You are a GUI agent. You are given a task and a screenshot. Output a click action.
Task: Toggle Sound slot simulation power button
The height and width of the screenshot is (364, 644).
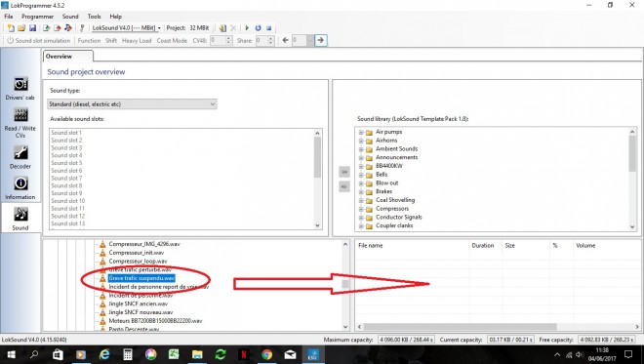[x=39, y=41]
